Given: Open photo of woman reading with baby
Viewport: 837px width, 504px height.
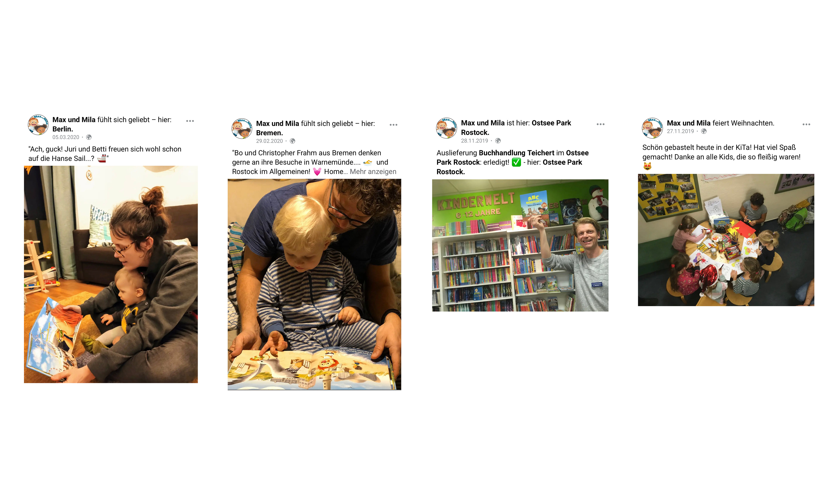Looking at the screenshot, I should (x=111, y=274).
